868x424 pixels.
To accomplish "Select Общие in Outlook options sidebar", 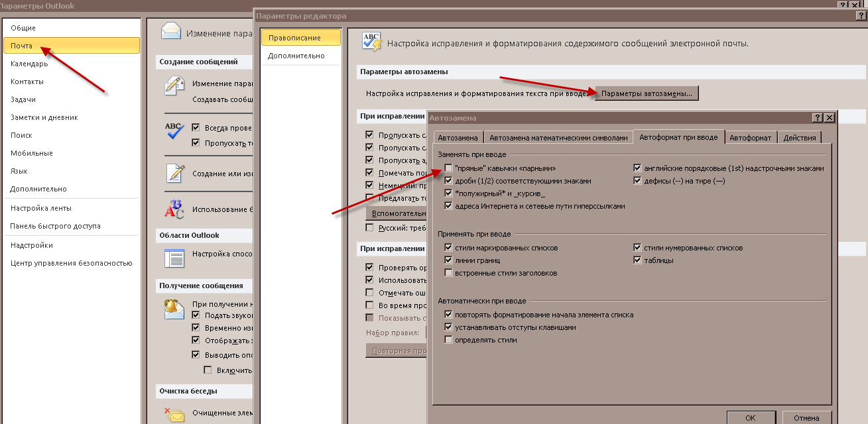I will 72,28.
